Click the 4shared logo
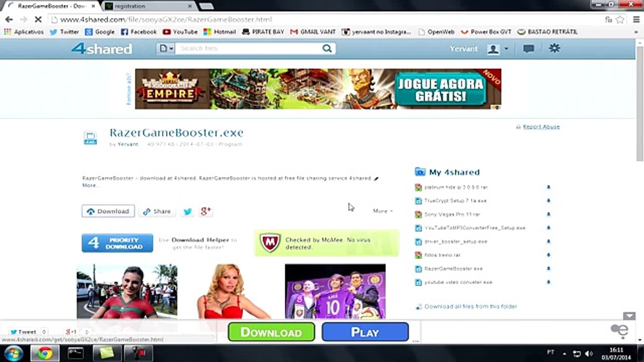This screenshot has height=362, width=644. tap(101, 49)
